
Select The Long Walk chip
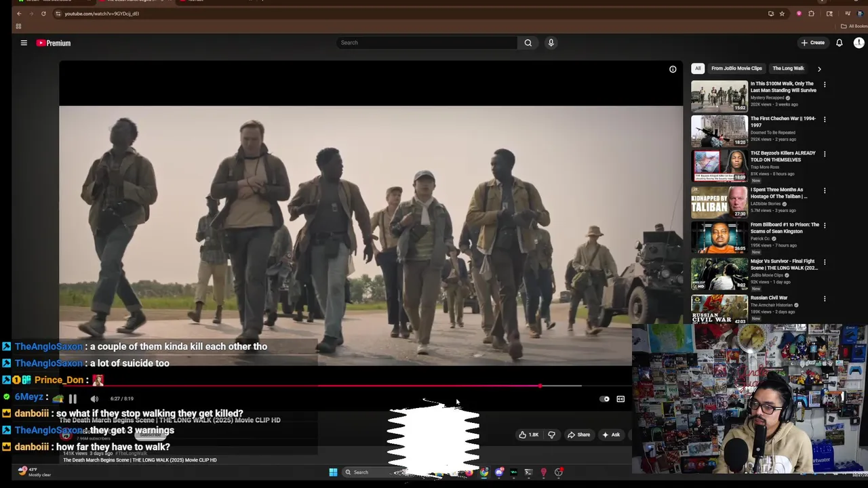[788, 68]
